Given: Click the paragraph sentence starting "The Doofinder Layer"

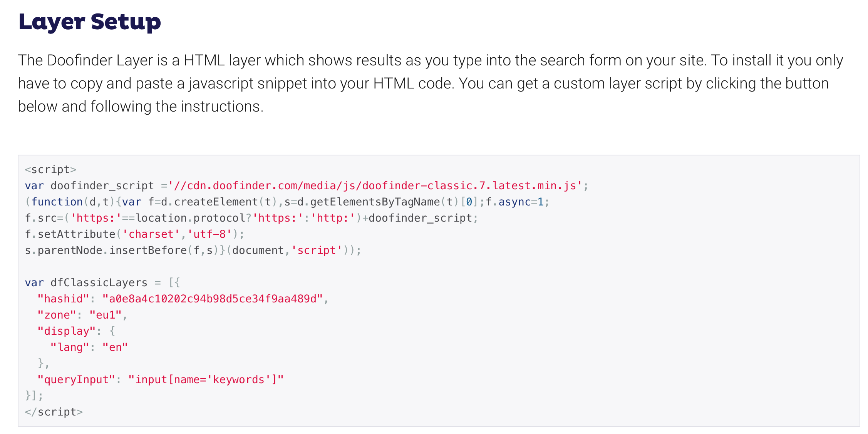Looking at the screenshot, I should (363, 60).
